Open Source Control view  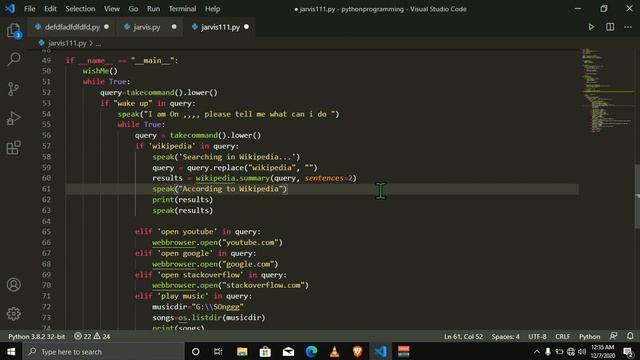[x=13, y=89]
